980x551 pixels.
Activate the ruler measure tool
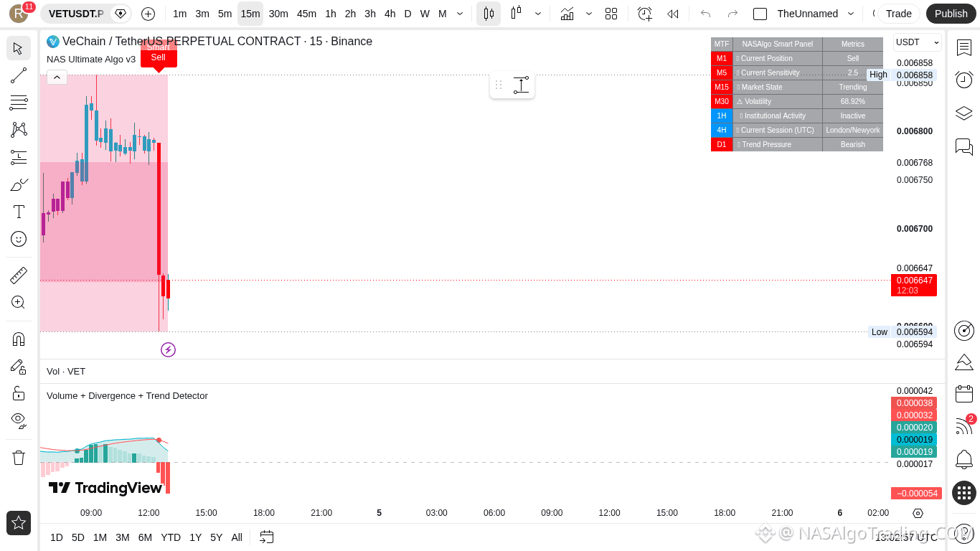(x=19, y=275)
